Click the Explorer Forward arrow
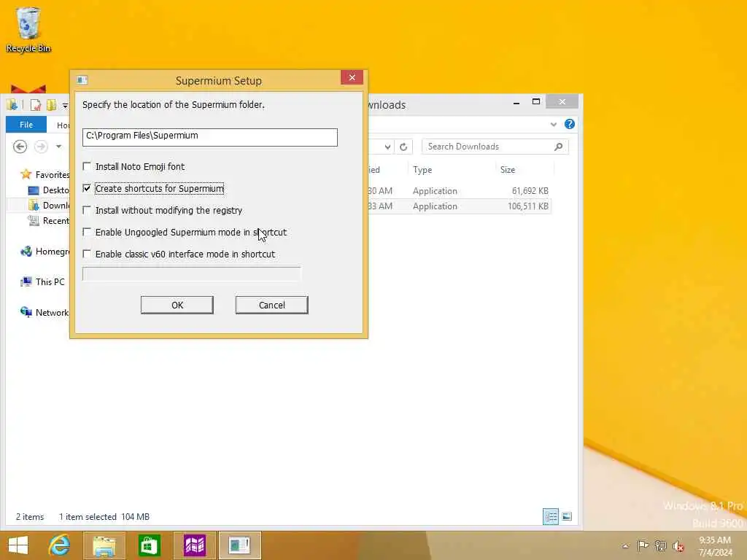Viewport: 747px width, 560px height. pyautogui.click(x=41, y=147)
